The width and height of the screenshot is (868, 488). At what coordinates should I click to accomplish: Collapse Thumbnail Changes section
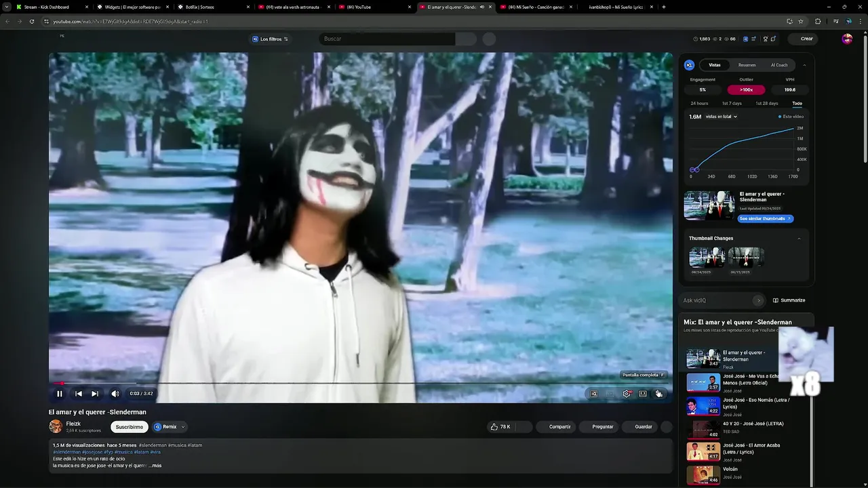pyautogui.click(x=799, y=239)
